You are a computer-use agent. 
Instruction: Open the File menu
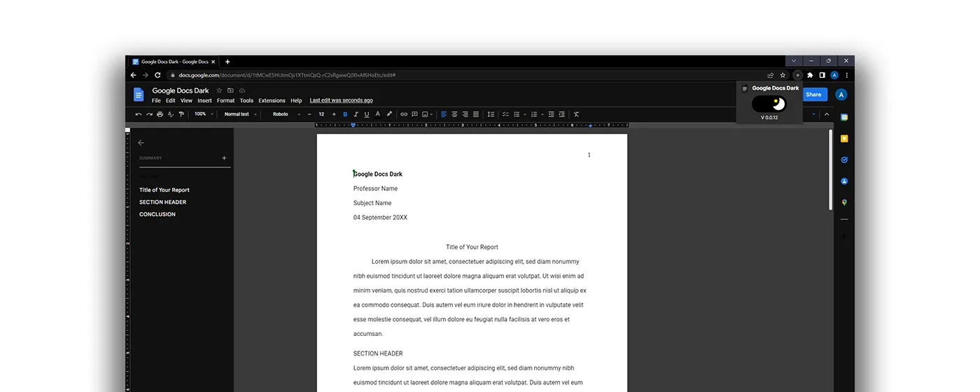tap(156, 100)
